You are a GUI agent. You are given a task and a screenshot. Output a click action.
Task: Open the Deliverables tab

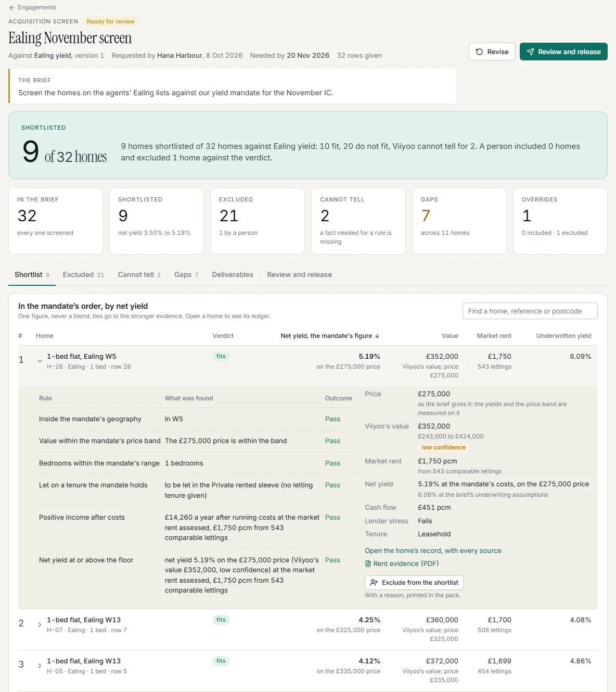click(233, 274)
